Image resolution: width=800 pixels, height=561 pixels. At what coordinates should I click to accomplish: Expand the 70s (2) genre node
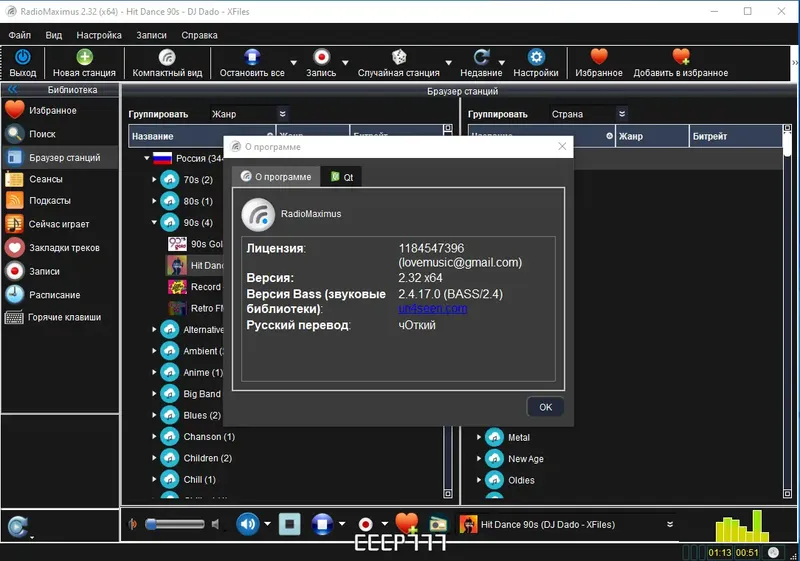(x=154, y=180)
